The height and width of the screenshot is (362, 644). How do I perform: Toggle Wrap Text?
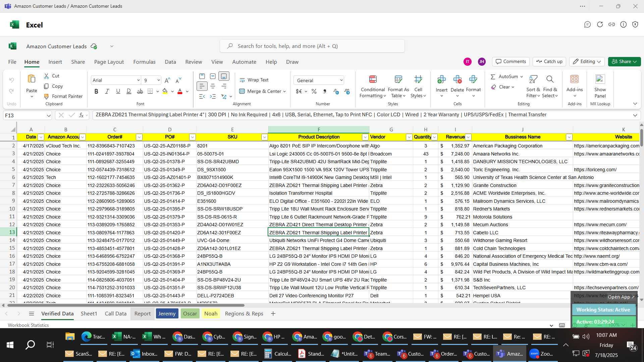click(x=254, y=80)
